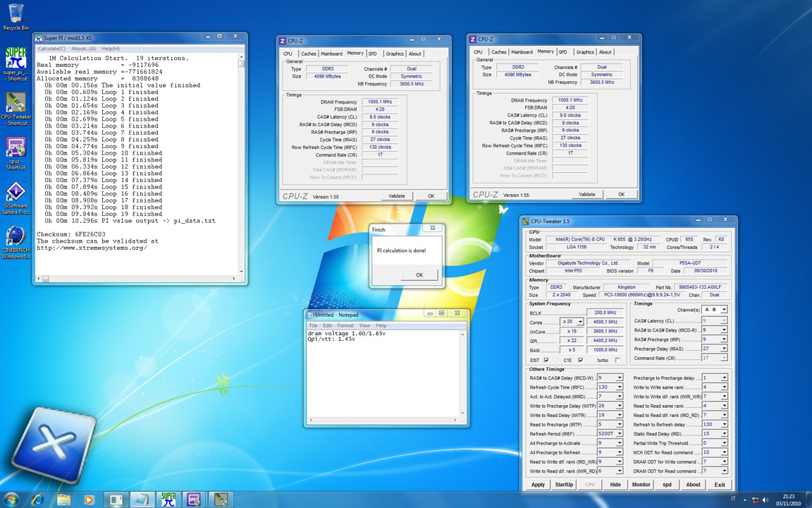Expand the Cores multiplier x20 dropdown
The height and width of the screenshot is (508, 812).
(x=580, y=322)
